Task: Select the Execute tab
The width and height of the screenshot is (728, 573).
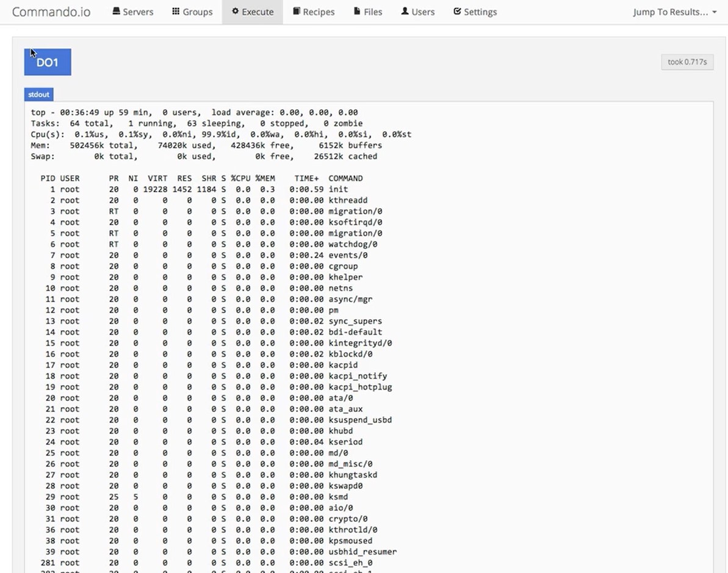Action: coord(253,12)
